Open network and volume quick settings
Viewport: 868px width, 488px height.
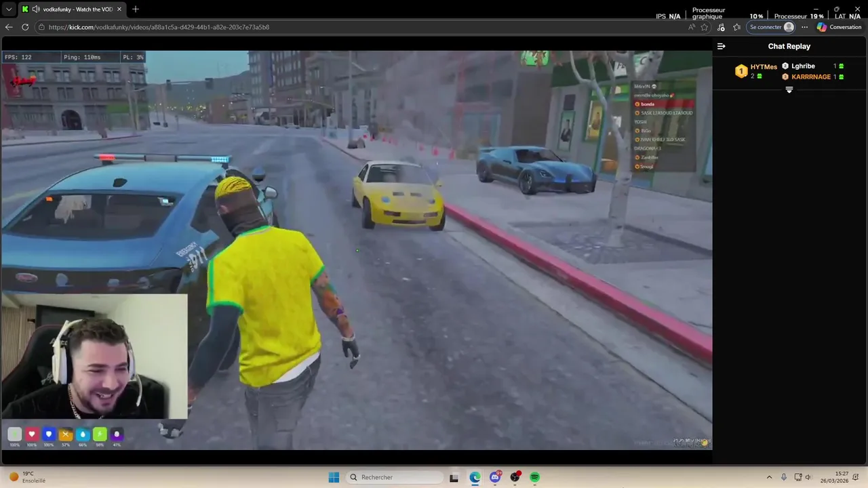click(x=805, y=477)
